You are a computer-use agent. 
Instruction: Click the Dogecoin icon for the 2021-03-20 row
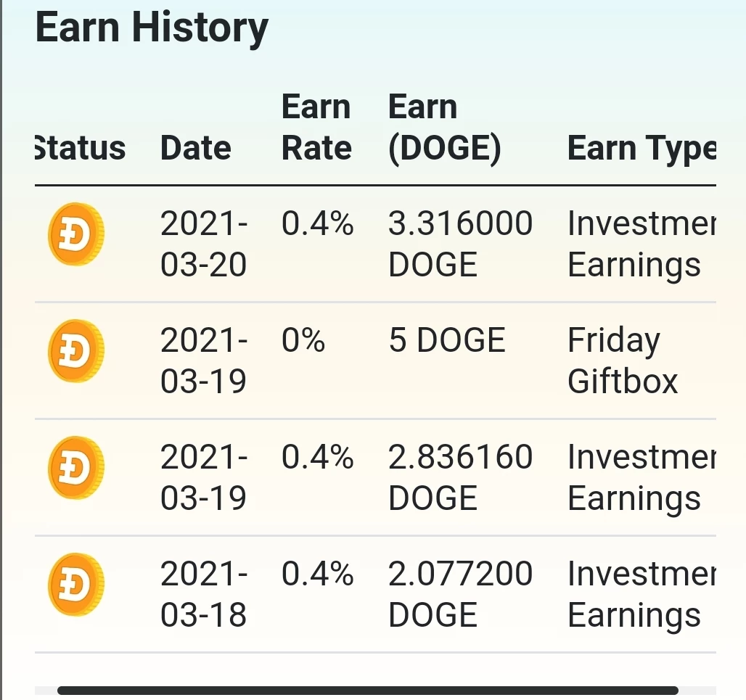coord(76,234)
